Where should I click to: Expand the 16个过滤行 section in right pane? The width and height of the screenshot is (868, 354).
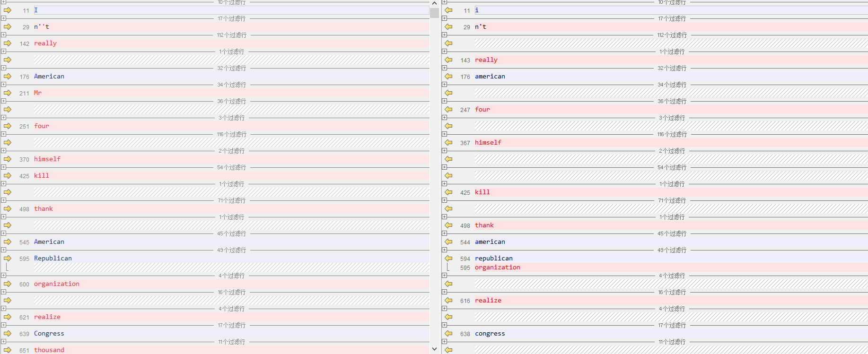(x=444, y=292)
